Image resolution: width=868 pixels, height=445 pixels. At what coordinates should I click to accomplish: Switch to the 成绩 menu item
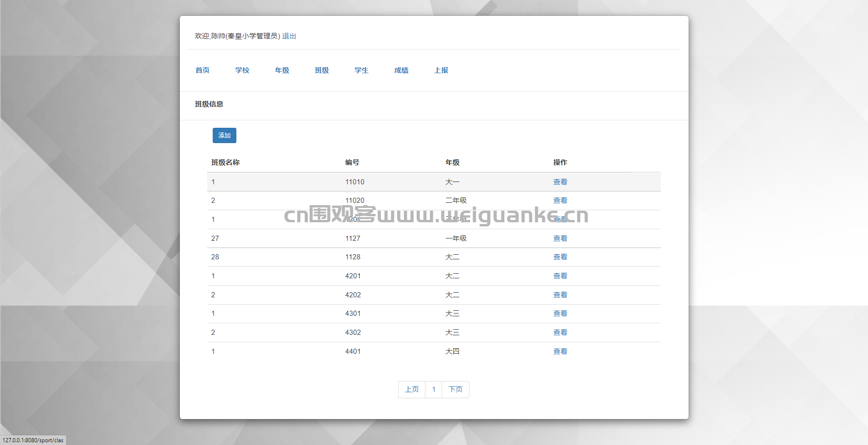(x=401, y=70)
